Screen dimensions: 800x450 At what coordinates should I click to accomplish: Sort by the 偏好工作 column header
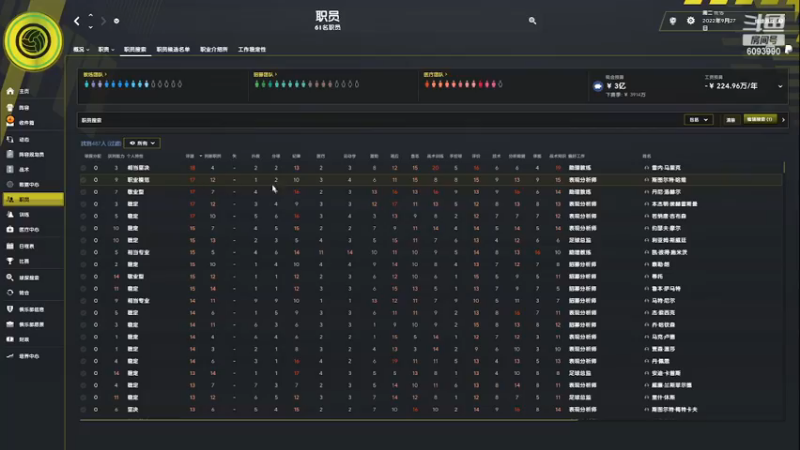(x=577, y=156)
